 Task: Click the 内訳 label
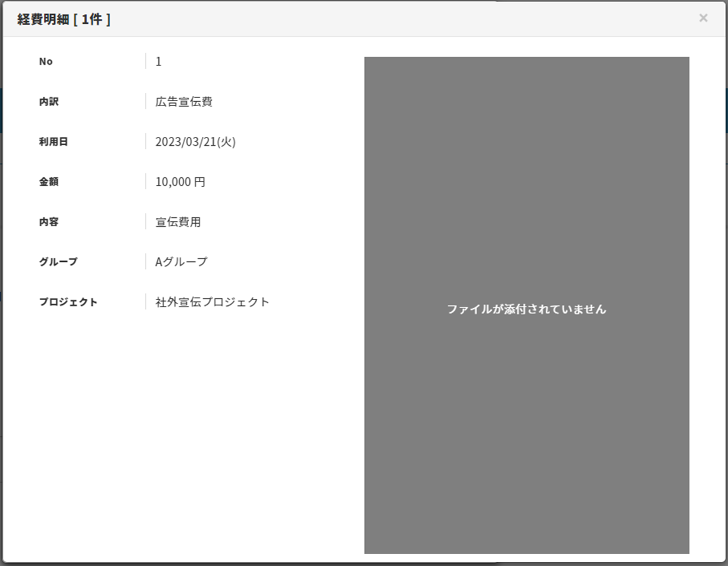click(49, 102)
